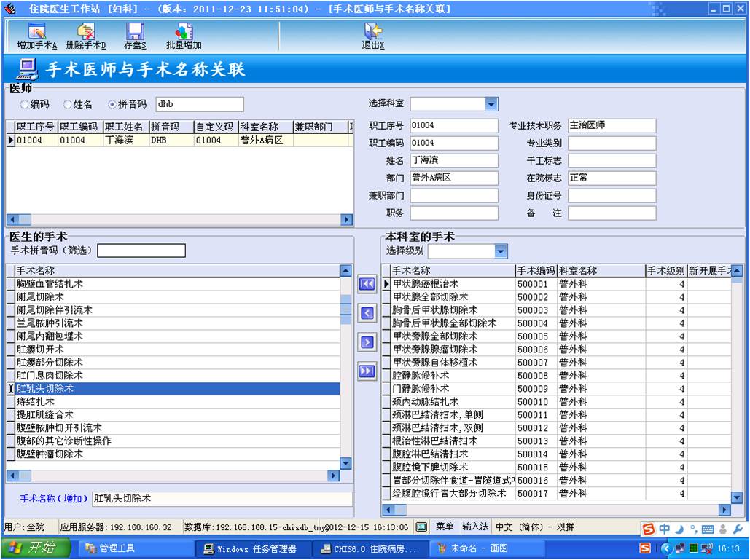Click the Windows 开始 start button
750x560 pixels.
tap(35, 548)
